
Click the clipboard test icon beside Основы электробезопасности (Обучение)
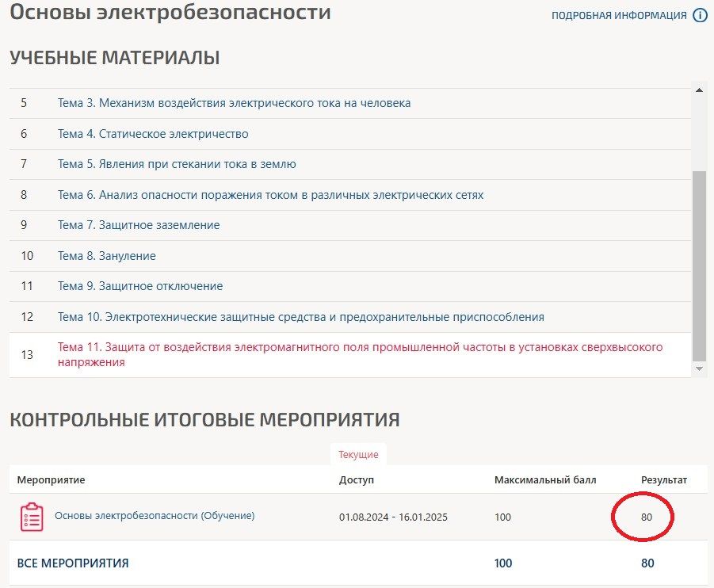[32, 517]
